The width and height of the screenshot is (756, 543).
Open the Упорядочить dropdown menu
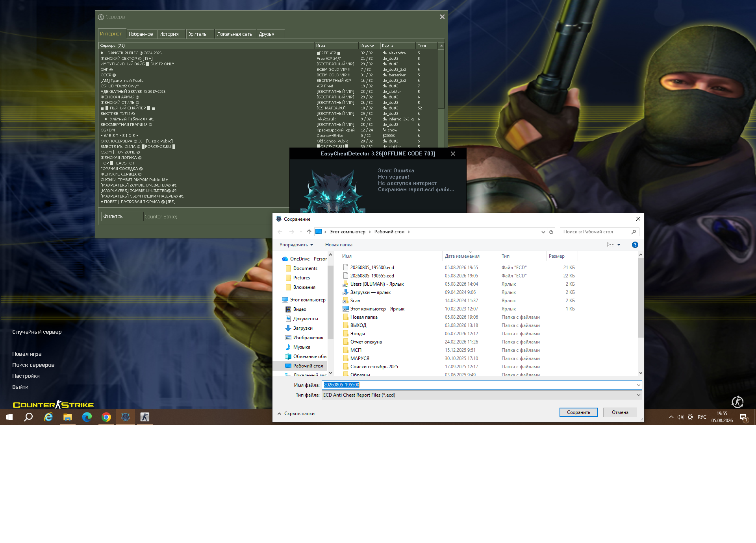[296, 245]
